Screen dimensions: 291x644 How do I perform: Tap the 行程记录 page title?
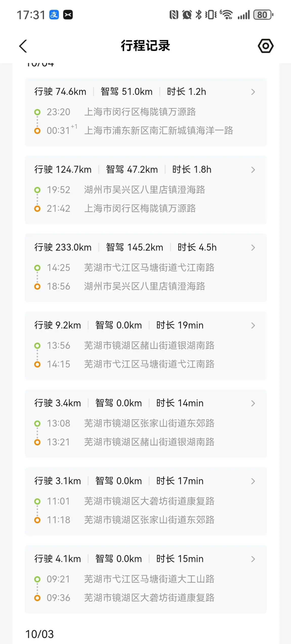click(x=145, y=46)
